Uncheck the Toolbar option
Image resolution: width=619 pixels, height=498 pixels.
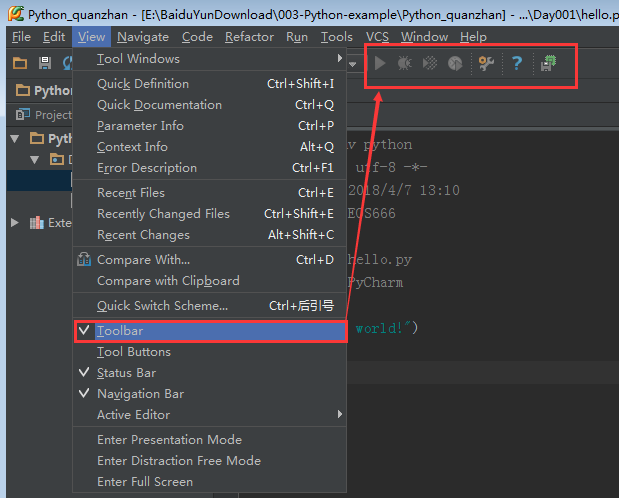210,331
